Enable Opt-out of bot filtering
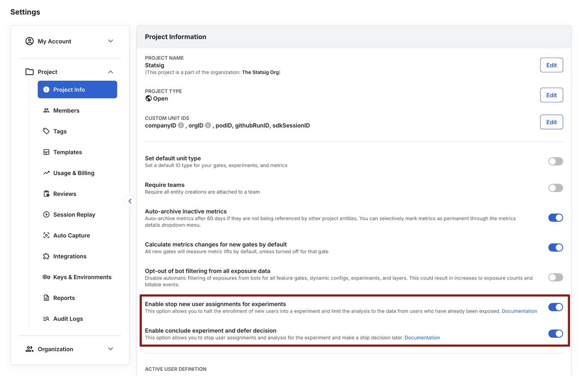 click(x=556, y=277)
